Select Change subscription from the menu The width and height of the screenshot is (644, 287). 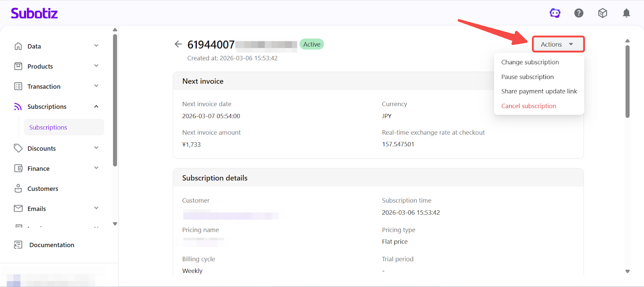pyautogui.click(x=530, y=62)
